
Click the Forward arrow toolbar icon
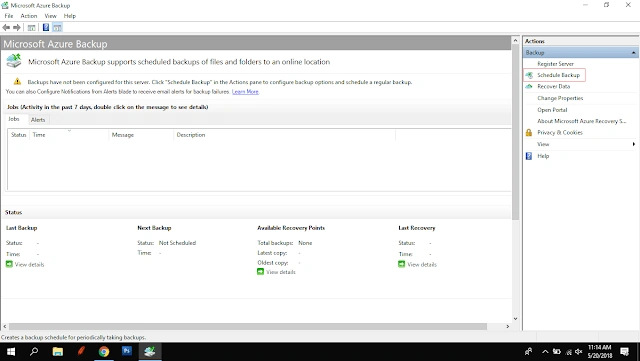pos(17,27)
